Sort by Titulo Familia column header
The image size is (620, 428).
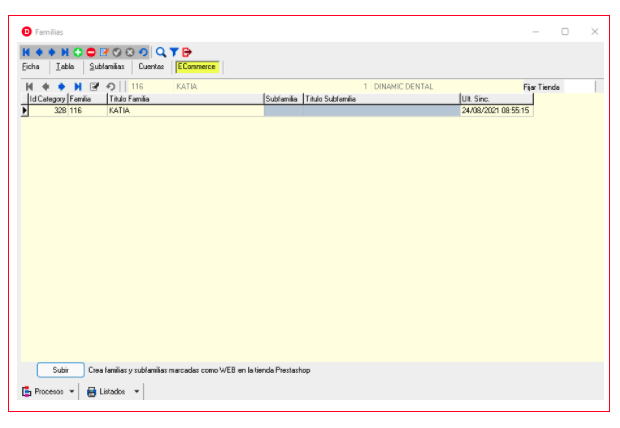[x=185, y=99]
